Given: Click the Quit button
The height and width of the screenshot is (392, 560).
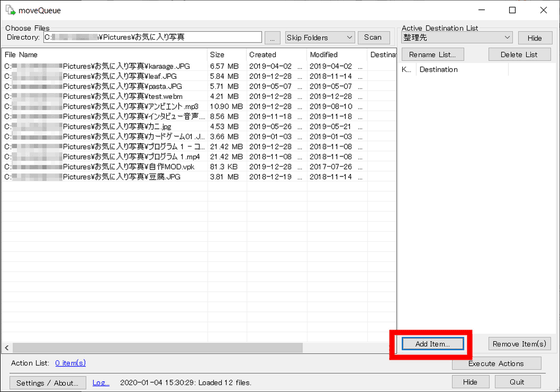Looking at the screenshot, I should (x=517, y=382).
